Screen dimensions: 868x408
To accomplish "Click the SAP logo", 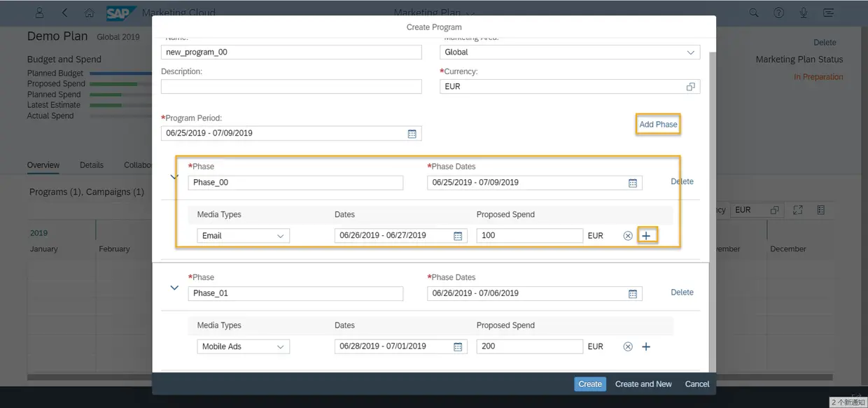I will coord(121,13).
